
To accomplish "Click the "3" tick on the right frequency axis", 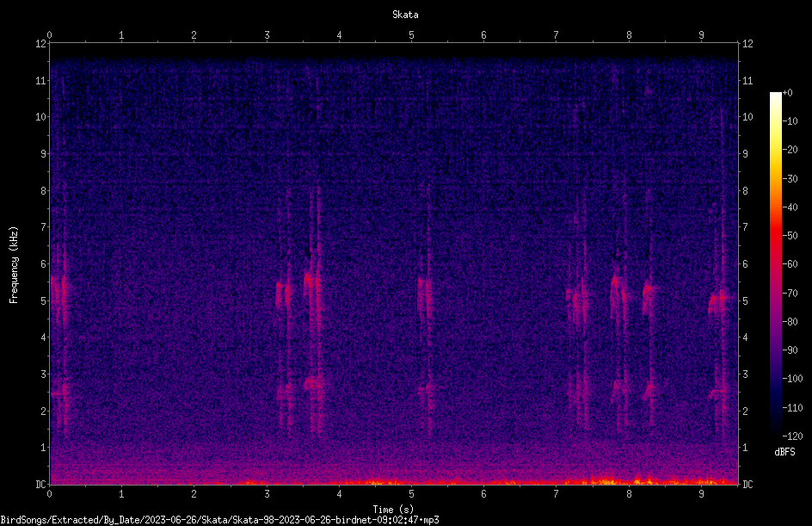I will [x=745, y=374].
